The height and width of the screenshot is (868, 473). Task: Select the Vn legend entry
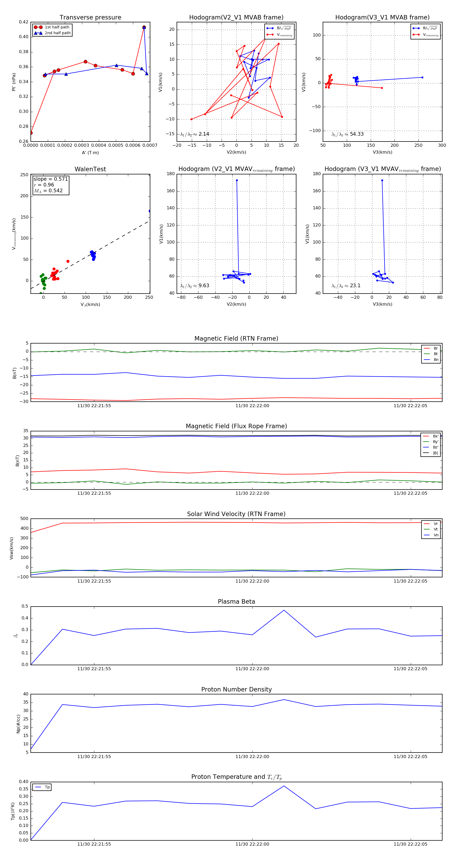pyautogui.click(x=431, y=535)
